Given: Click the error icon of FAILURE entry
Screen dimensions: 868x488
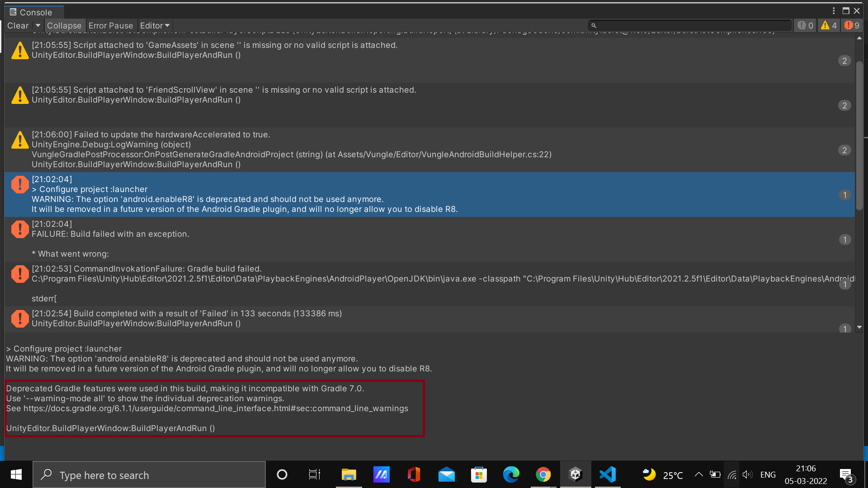Looking at the screenshot, I should [x=20, y=229].
